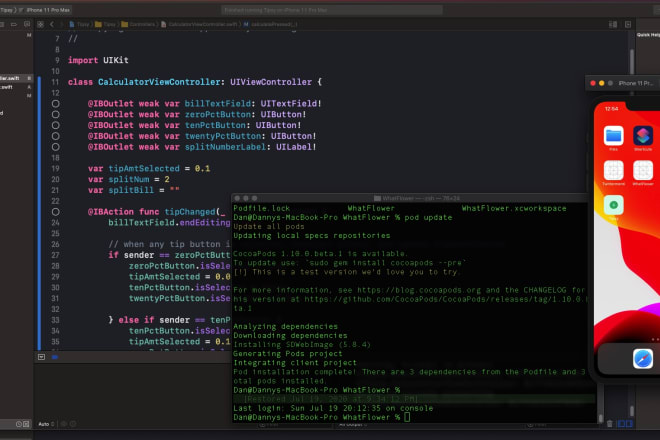Minimize the iPhone 11 Pro simulator window

(x=601, y=83)
